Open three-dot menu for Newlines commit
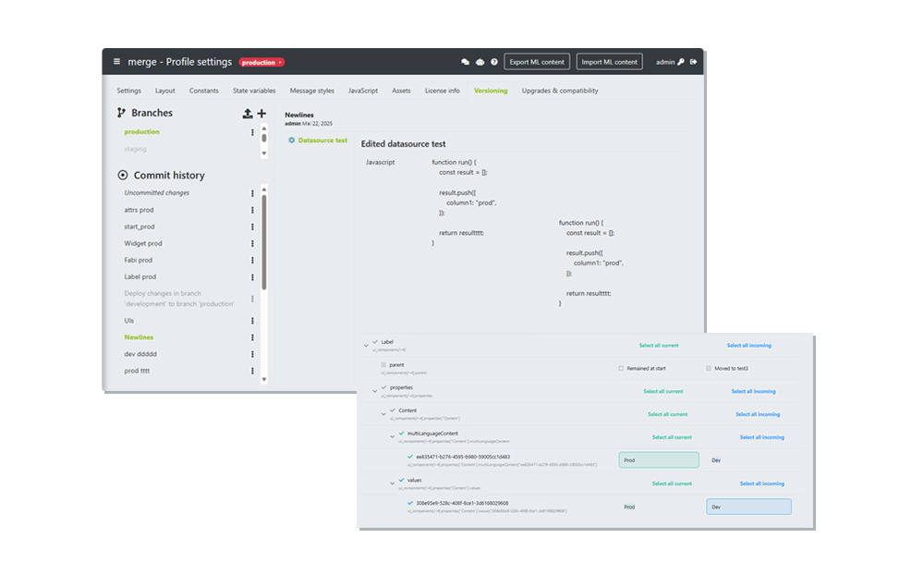Viewport: 924px width, 575px height. [252, 337]
